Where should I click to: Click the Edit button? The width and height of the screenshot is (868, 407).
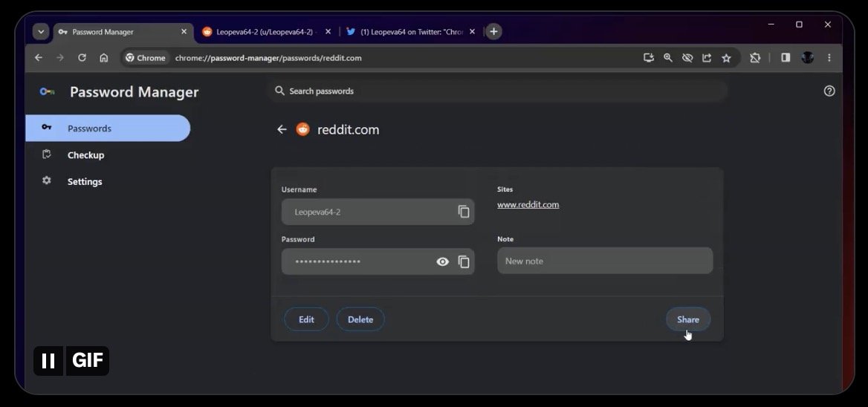pyautogui.click(x=306, y=319)
